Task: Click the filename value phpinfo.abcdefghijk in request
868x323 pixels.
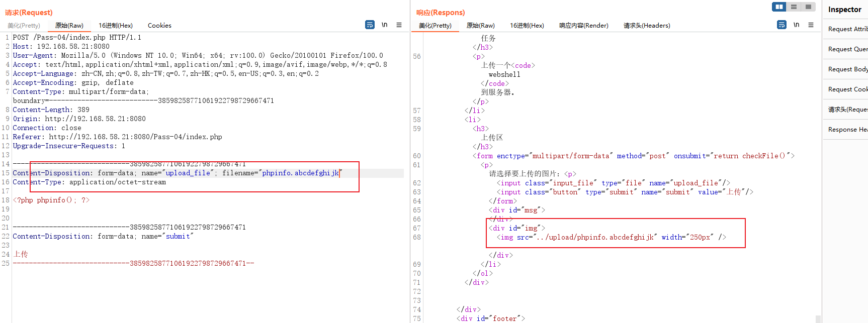Action: tap(300, 173)
